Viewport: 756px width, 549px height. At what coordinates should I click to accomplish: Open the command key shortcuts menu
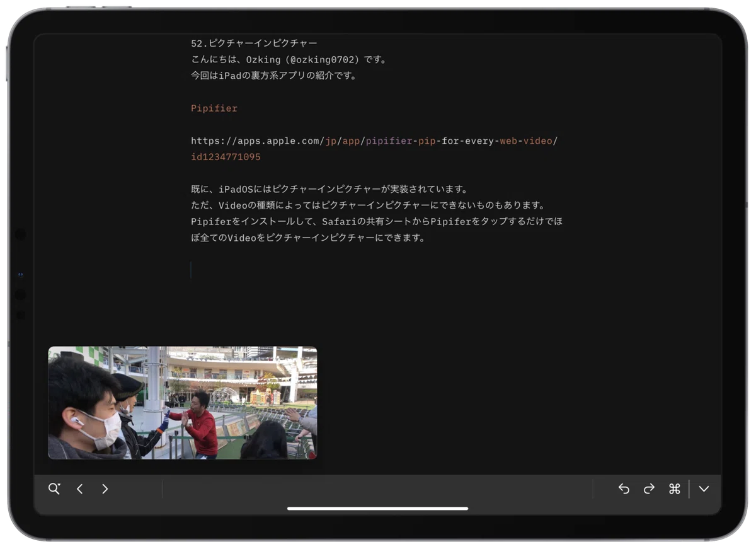(674, 489)
